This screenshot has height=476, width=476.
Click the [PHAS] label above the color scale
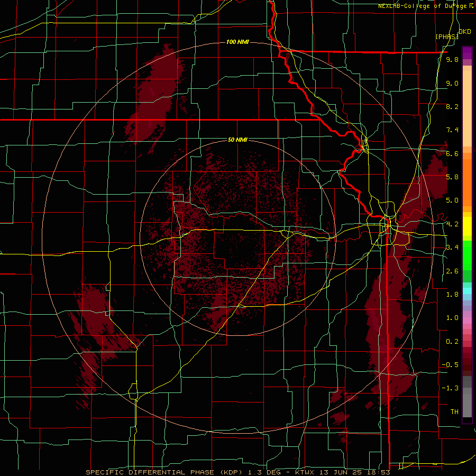[x=447, y=36]
